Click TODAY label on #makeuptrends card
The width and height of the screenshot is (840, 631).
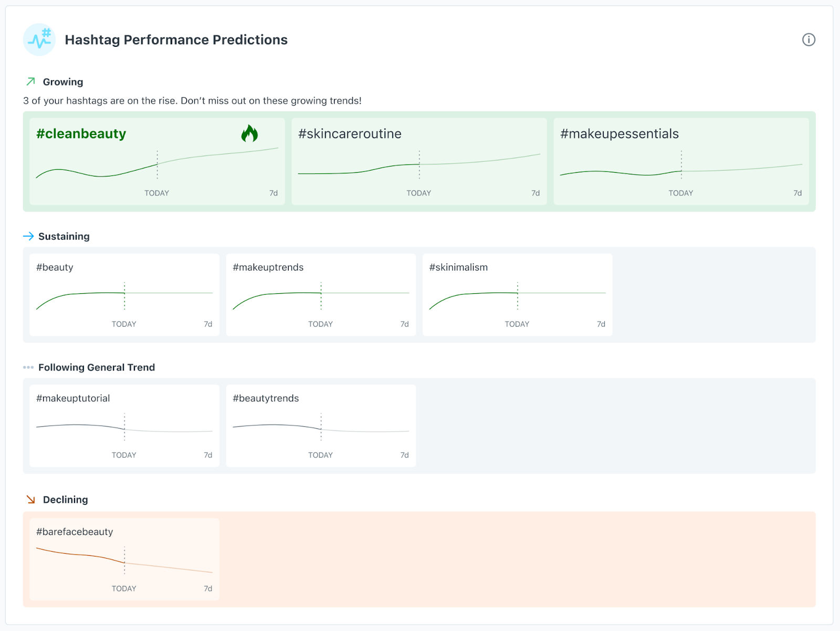tap(321, 324)
